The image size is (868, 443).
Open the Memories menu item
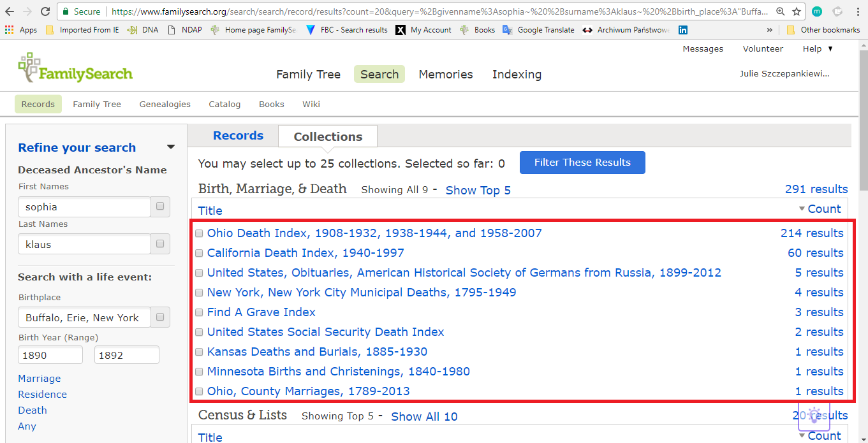tap(445, 75)
